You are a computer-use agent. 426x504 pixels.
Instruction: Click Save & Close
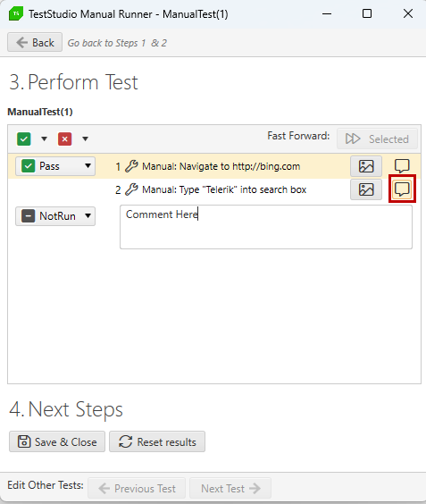click(x=57, y=441)
